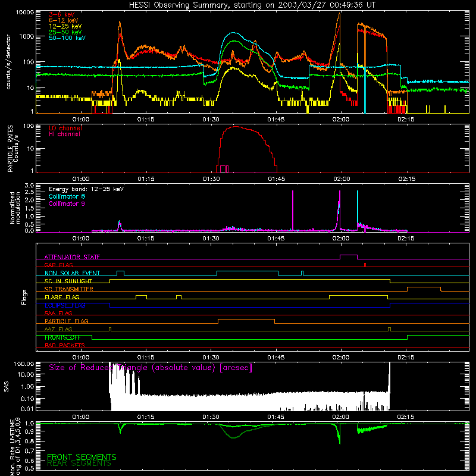Click the A4Z_FLAG label
This screenshot has height=476, width=476.
58,329
